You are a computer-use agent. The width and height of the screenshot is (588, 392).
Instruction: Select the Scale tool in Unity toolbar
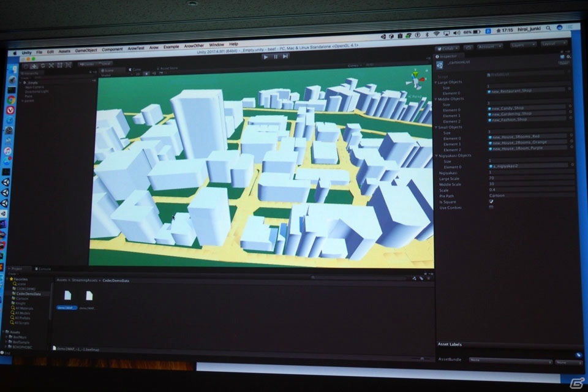[51, 66]
